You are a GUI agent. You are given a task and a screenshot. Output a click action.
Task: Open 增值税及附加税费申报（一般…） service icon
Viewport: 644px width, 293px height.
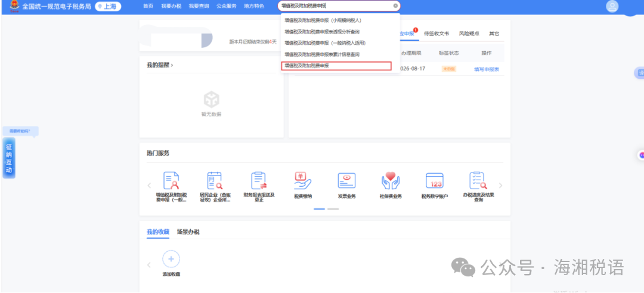point(171,181)
